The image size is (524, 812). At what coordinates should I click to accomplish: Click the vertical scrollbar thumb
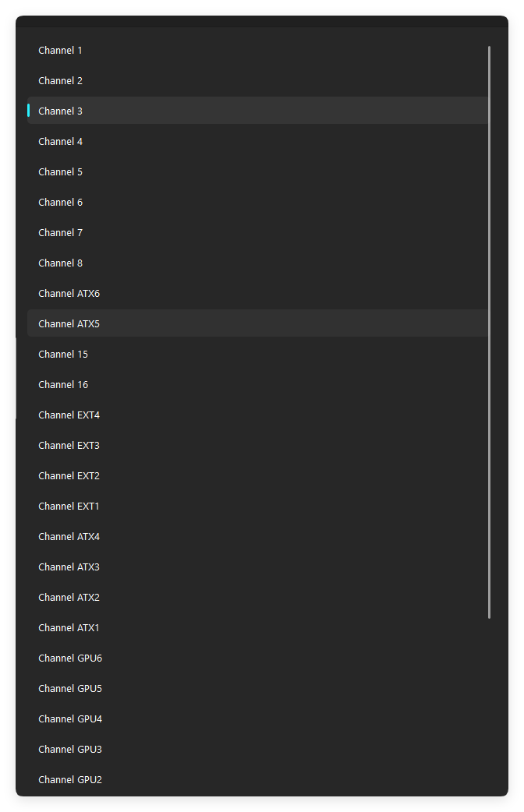pos(489,332)
